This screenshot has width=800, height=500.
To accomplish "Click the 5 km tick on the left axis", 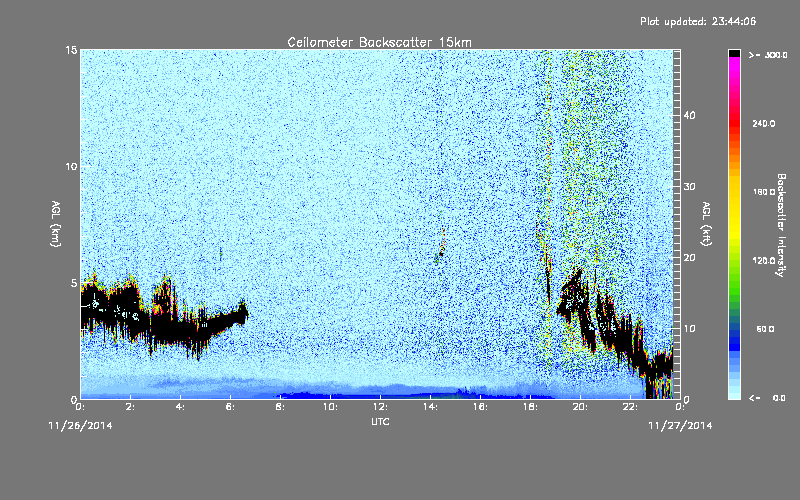I will click(74, 283).
